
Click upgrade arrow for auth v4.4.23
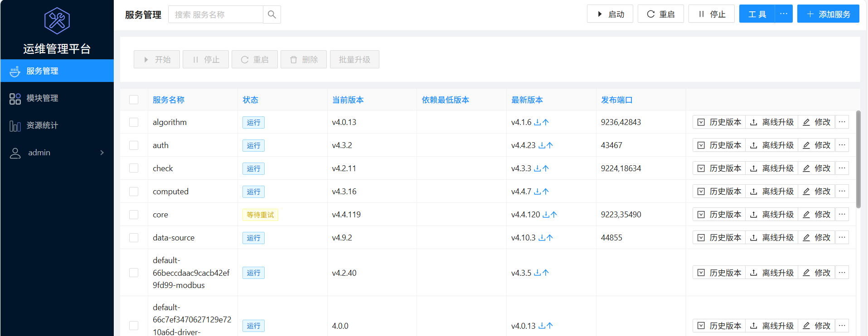550,145
